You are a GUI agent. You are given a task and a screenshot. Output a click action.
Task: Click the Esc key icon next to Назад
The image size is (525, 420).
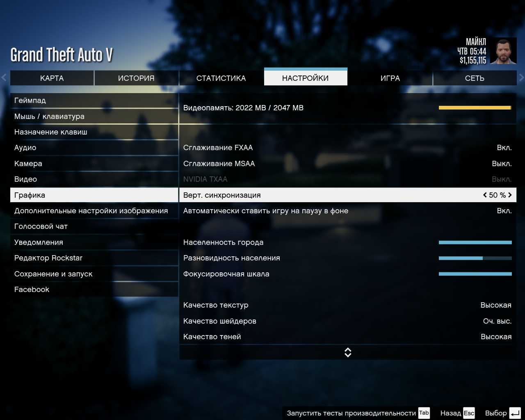tap(469, 413)
